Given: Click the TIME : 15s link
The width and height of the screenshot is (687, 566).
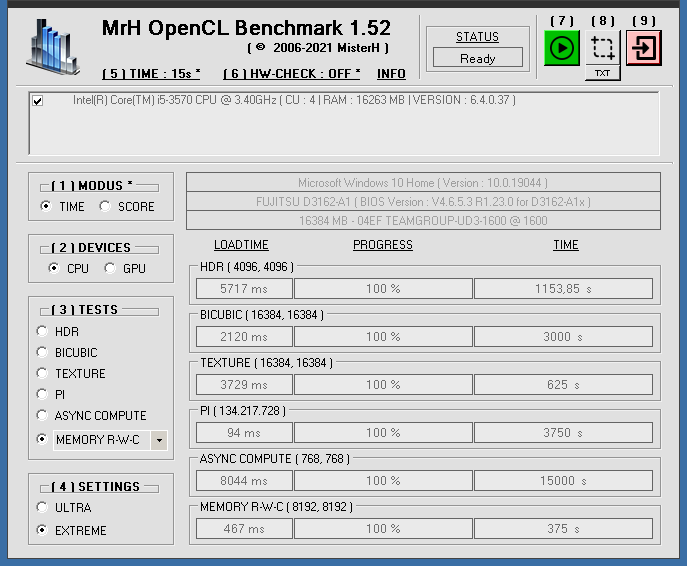Looking at the screenshot, I should [151, 74].
